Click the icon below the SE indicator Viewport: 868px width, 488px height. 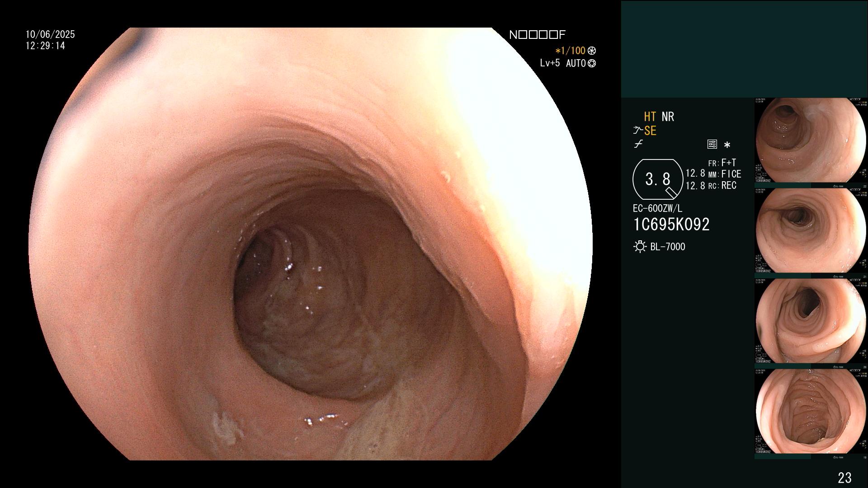coord(638,144)
